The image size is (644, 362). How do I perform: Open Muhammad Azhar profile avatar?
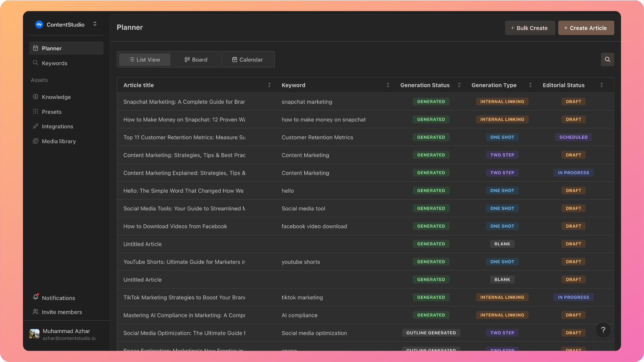click(35, 334)
